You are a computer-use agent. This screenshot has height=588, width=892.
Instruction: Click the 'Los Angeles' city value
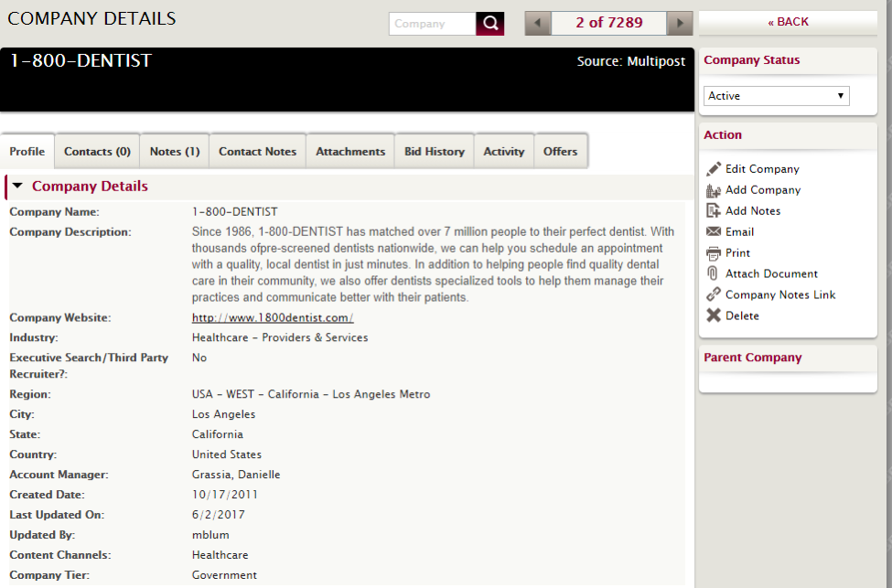click(223, 414)
